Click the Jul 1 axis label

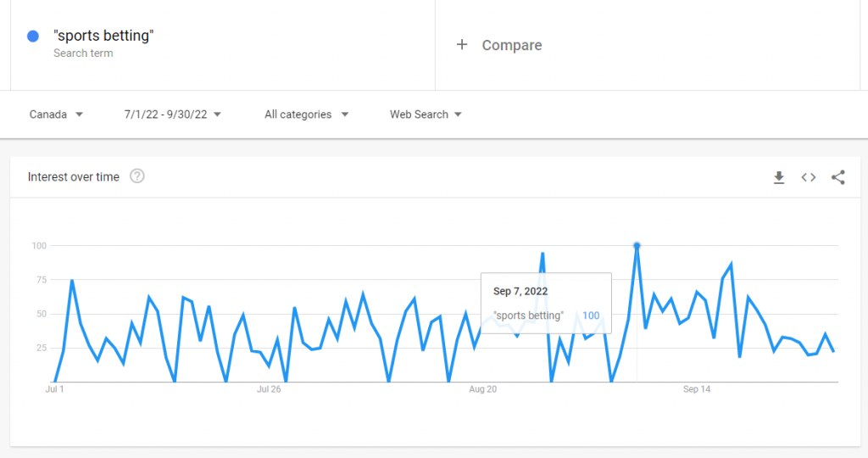coord(54,389)
